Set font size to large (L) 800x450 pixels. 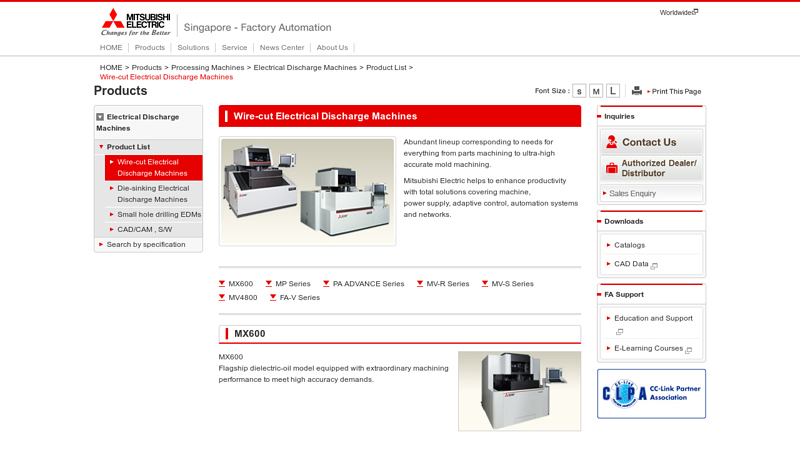tap(613, 91)
